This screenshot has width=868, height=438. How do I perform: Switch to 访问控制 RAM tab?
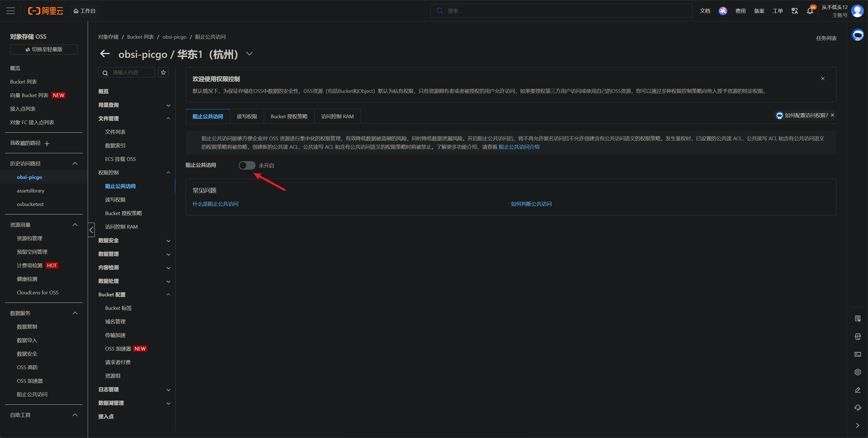coord(337,116)
